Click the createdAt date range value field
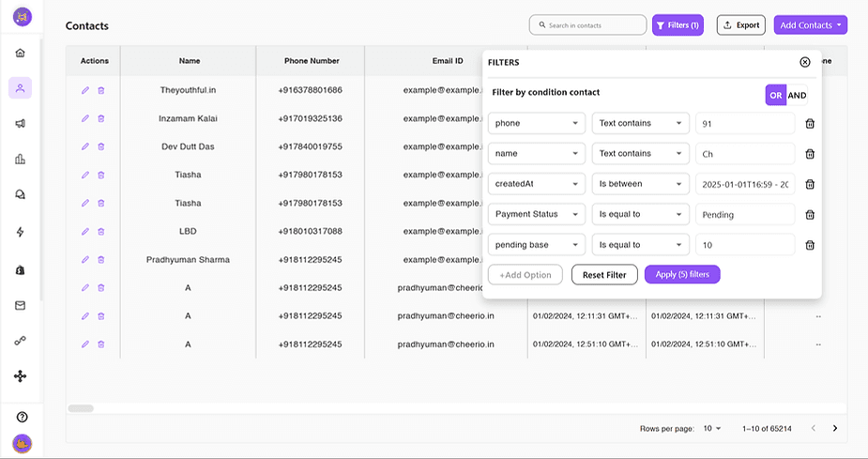 (x=745, y=184)
